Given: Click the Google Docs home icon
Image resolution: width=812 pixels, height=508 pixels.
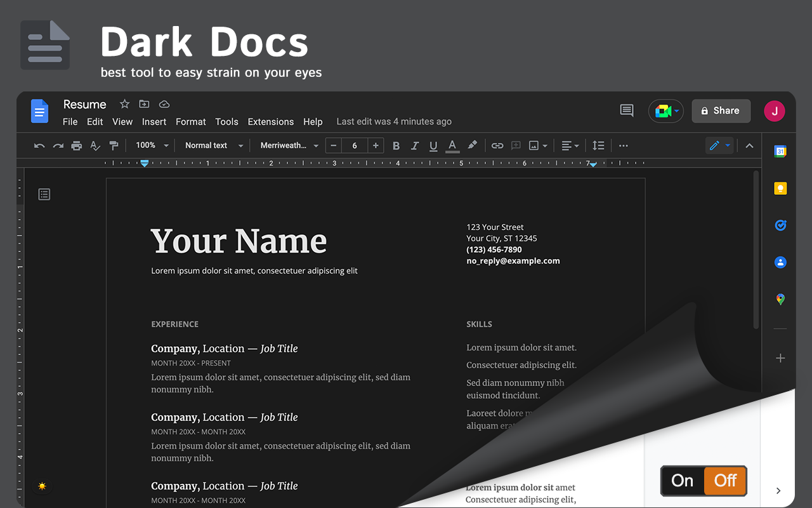Looking at the screenshot, I should click(39, 112).
